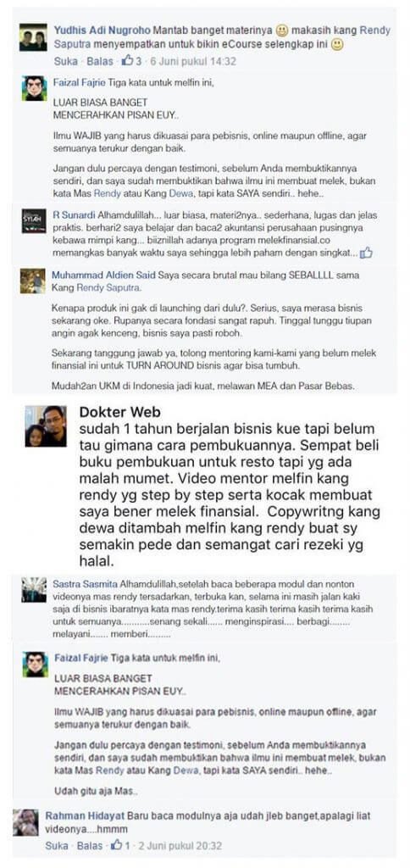This screenshot has width=410, height=868.
Task: Open Yudhis Adi Nugroho's profile picture
Action: click(33, 37)
